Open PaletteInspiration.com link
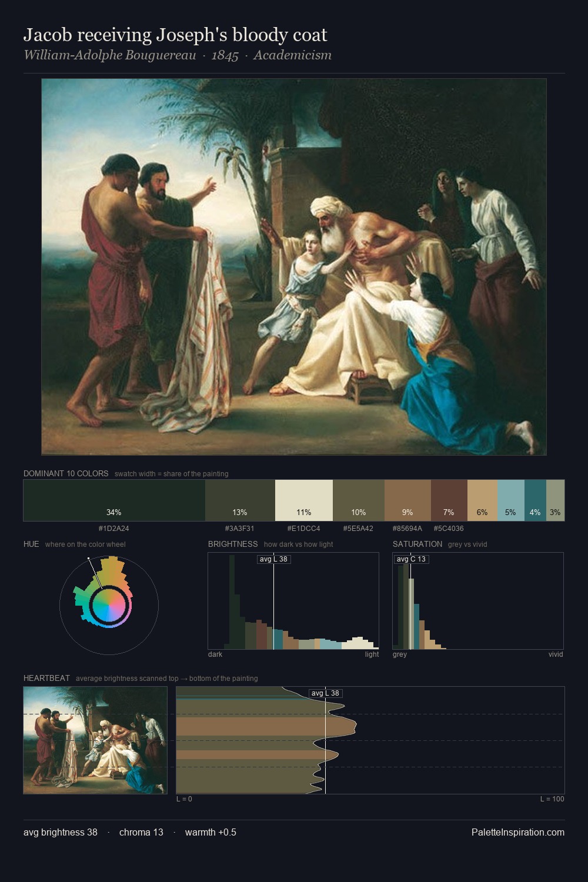The image size is (588, 882). point(518,832)
